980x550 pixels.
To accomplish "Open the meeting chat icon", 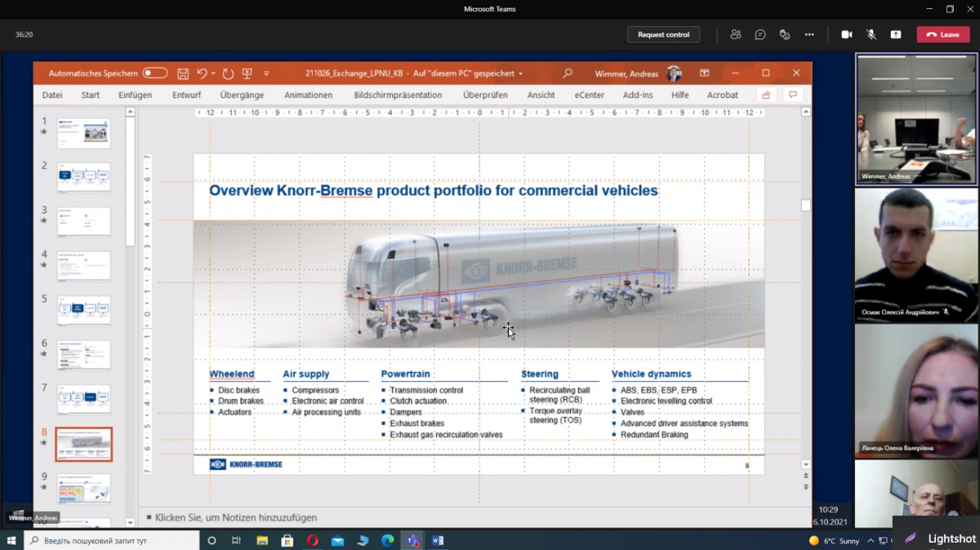I will pyautogui.click(x=760, y=34).
